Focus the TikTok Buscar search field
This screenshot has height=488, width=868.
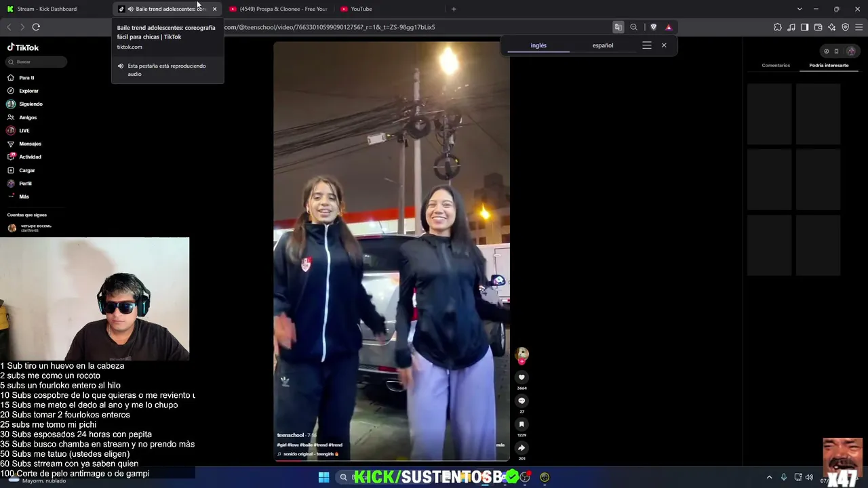(x=37, y=62)
